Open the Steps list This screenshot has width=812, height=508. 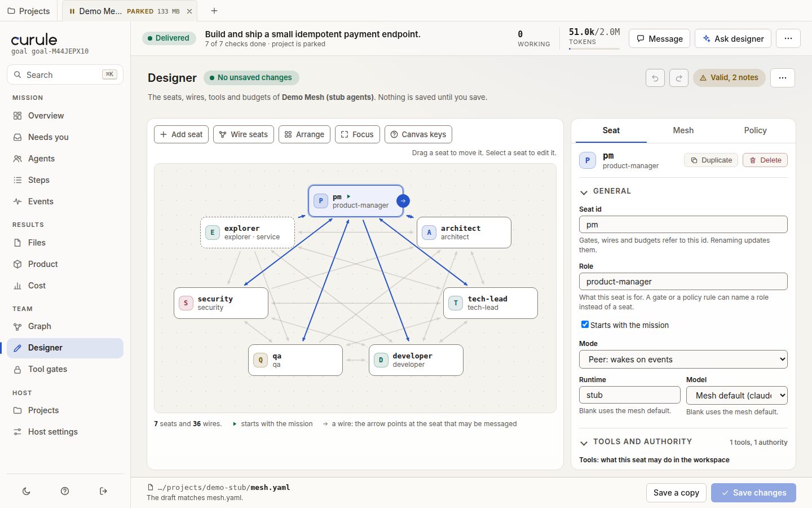click(65, 180)
